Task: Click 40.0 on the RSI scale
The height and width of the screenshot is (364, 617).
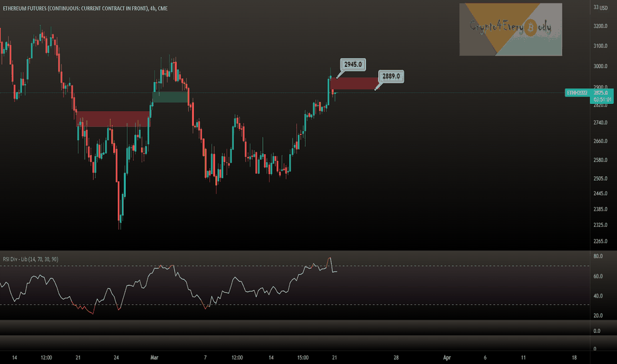Action: click(x=598, y=296)
